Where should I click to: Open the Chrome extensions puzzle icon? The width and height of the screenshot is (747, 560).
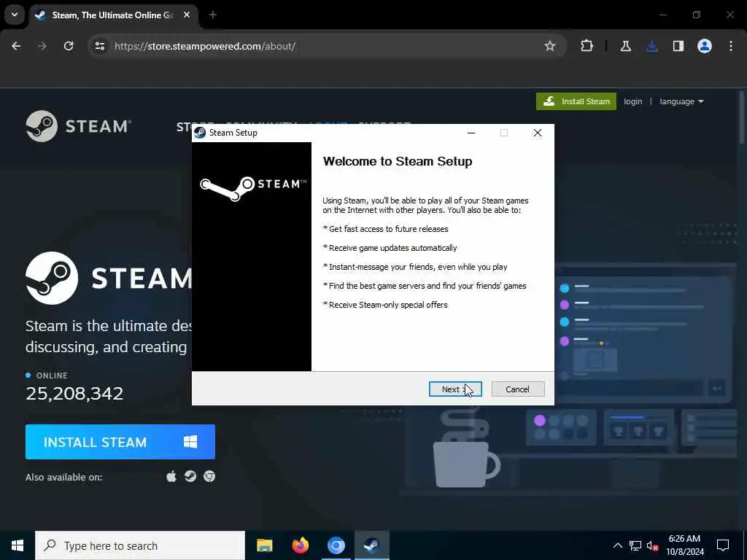tap(587, 46)
